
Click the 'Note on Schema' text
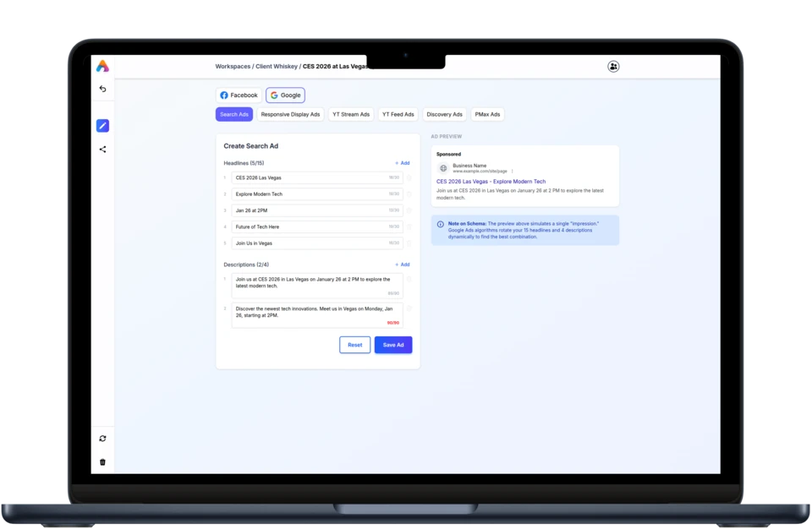[x=467, y=224]
